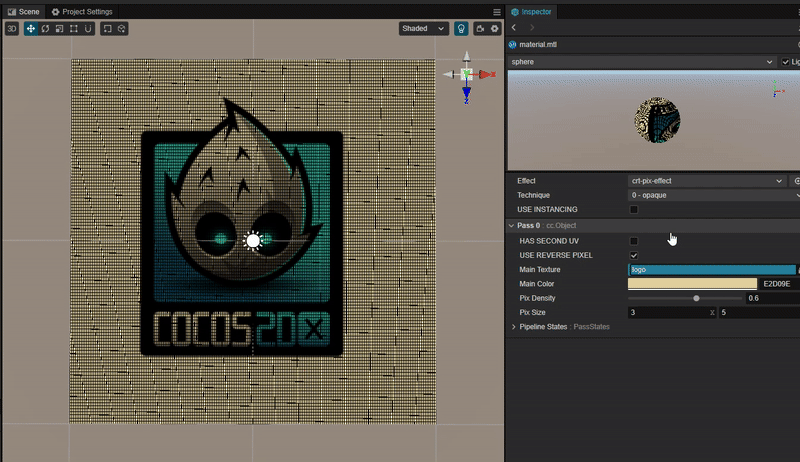Select the Rotate gizmo tool
The height and width of the screenshot is (462, 800).
(45, 29)
